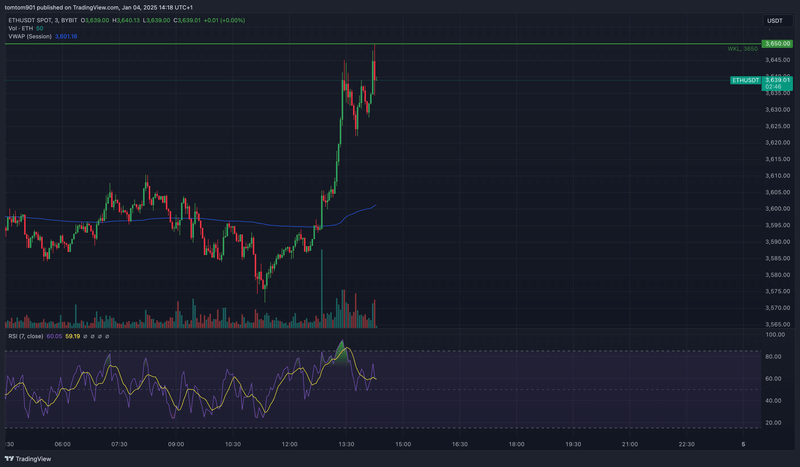This screenshot has height=467, width=800.
Task: Click the +0.01 (+0.00%) change value
Action: 224,20
